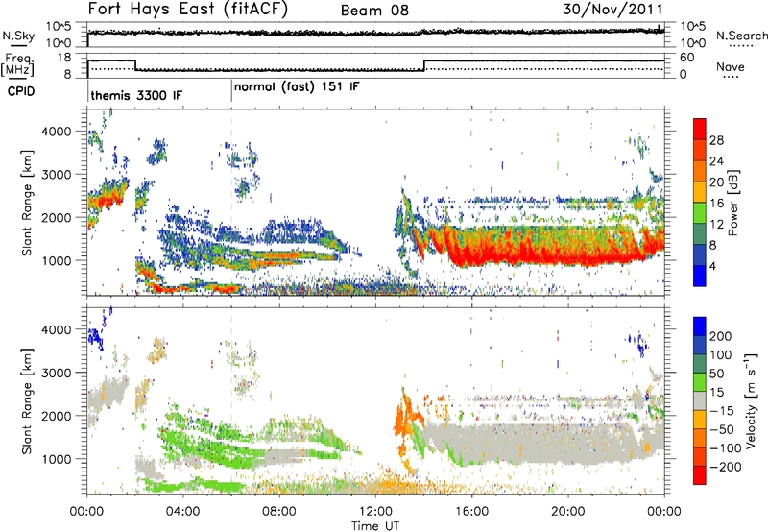Image resolution: width=768 pixels, height=532 pixels.
Task: Click the left '10^5' noise axis value
Action: click(x=59, y=27)
